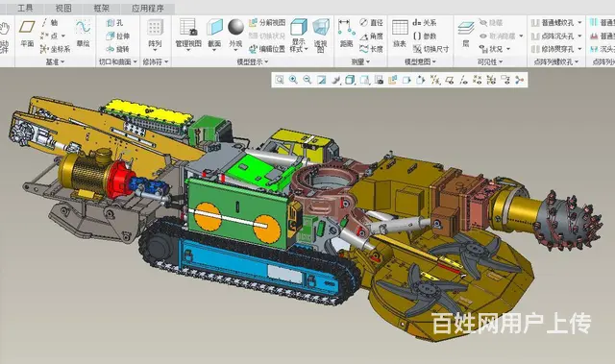615x364 pixels.
Task: Click the 状况 status button
Action: click(x=491, y=49)
